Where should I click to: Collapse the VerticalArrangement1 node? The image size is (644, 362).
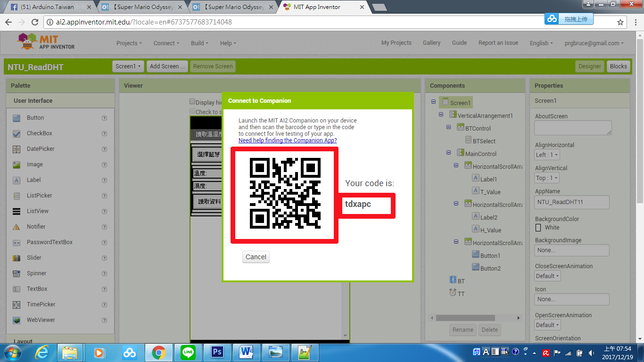(441, 115)
